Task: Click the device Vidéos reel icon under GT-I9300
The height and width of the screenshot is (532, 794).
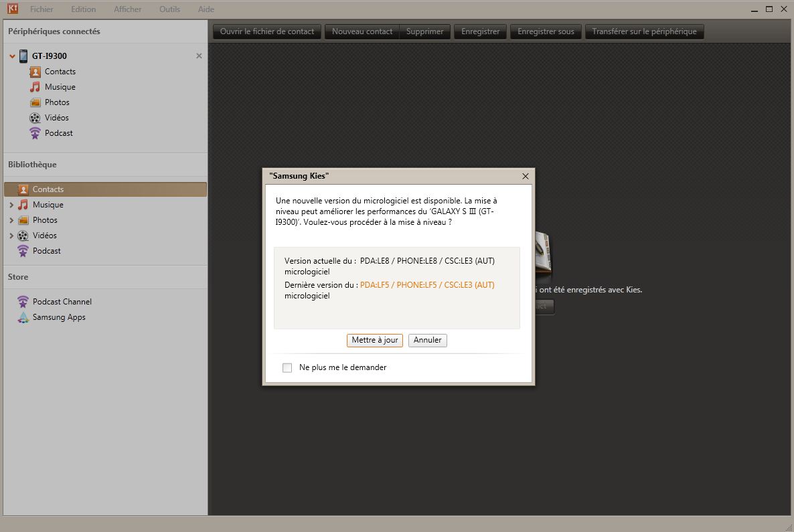Action: pos(35,118)
